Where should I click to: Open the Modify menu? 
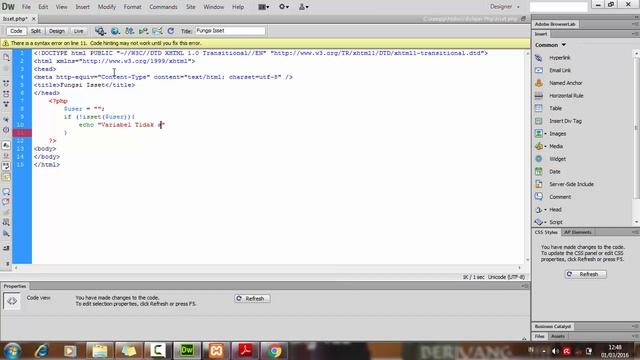pos(107,7)
